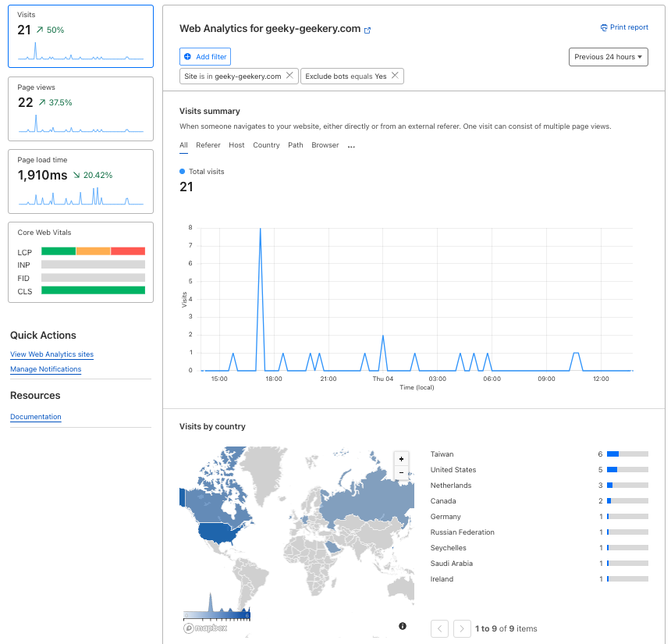671x644 pixels.
Task: Open external link icon beside geeky-geekery.com
Action: coord(367,30)
